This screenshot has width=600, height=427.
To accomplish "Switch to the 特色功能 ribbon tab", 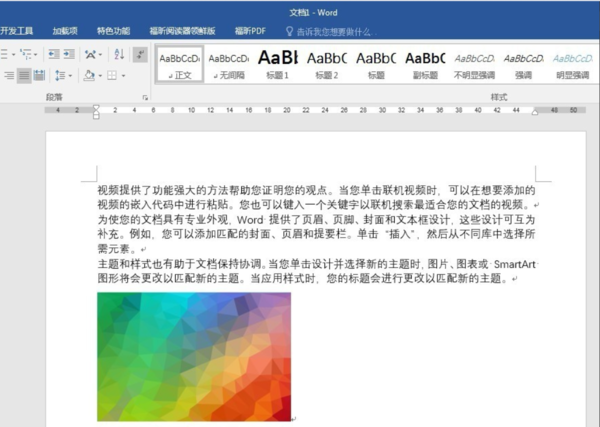I will coord(113,31).
